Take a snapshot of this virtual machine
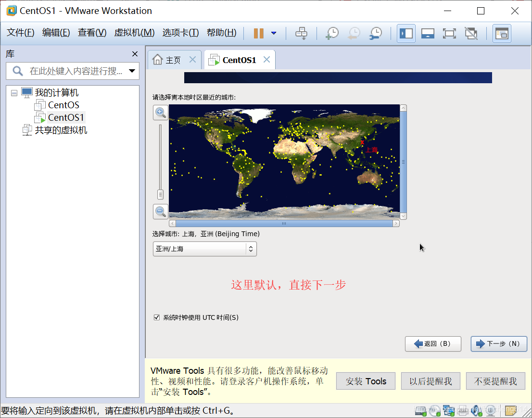 pos(332,33)
